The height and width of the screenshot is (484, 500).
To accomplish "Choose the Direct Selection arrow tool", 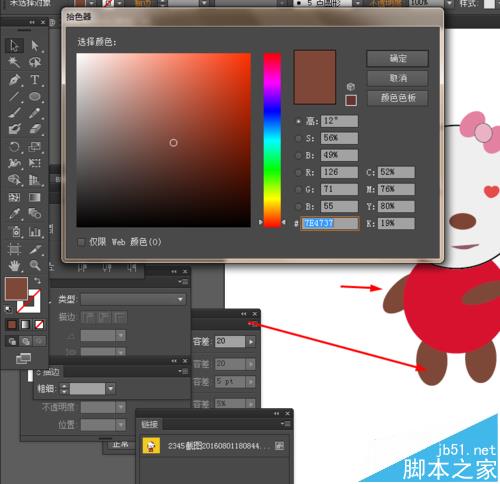I will pyautogui.click(x=35, y=45).
